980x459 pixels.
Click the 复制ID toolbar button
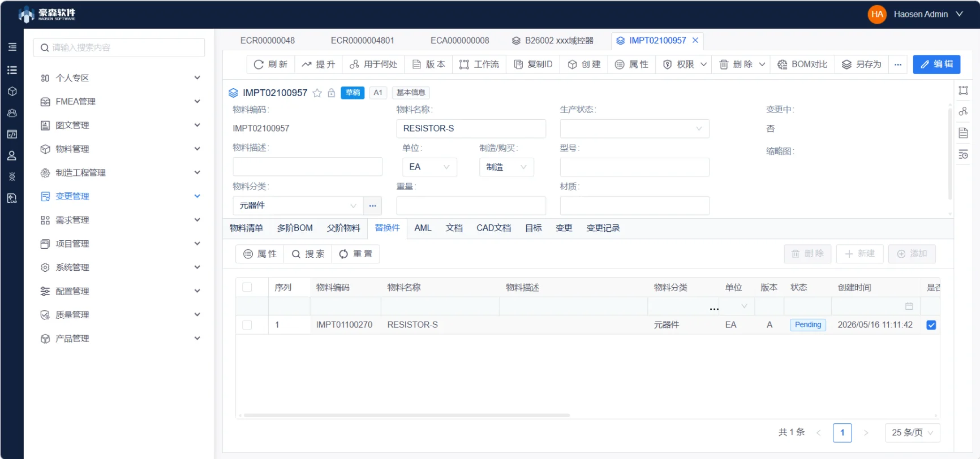click(x=533, y=64)
